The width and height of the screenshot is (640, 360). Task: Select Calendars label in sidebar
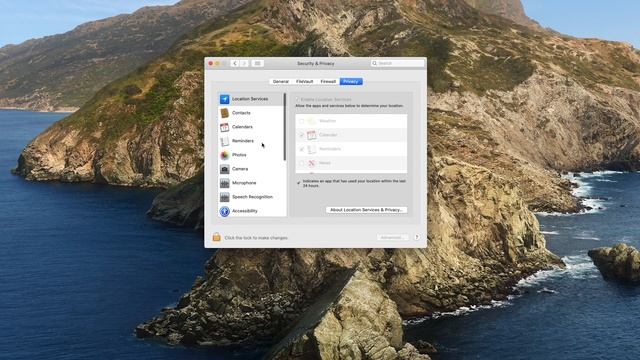click(x=242, y=127)
